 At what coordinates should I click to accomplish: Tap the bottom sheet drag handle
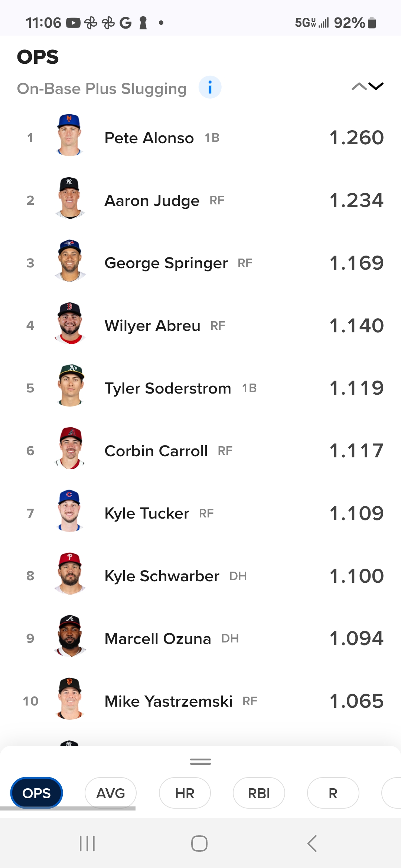pyautogui.click(x=200, y=762)
